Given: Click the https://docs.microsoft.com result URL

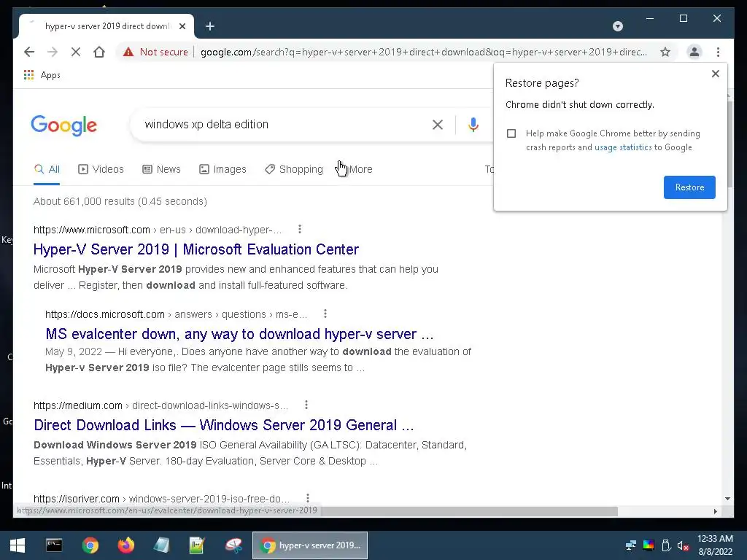Looking at the screenshot, I should coord(105,314).
